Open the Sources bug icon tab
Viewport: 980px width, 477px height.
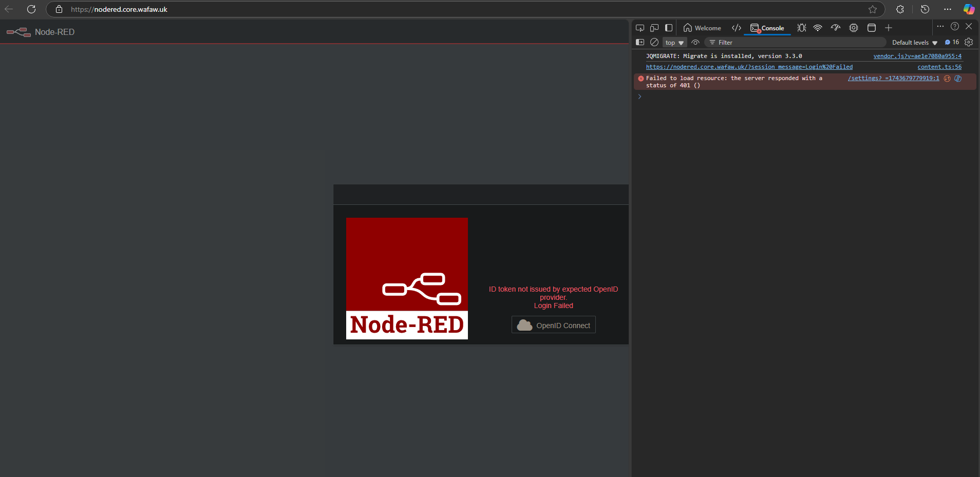coord(801,28)
